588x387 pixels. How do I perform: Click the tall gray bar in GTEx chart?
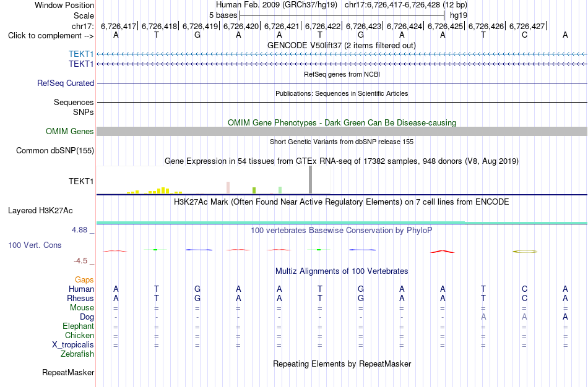coord(310,180)
